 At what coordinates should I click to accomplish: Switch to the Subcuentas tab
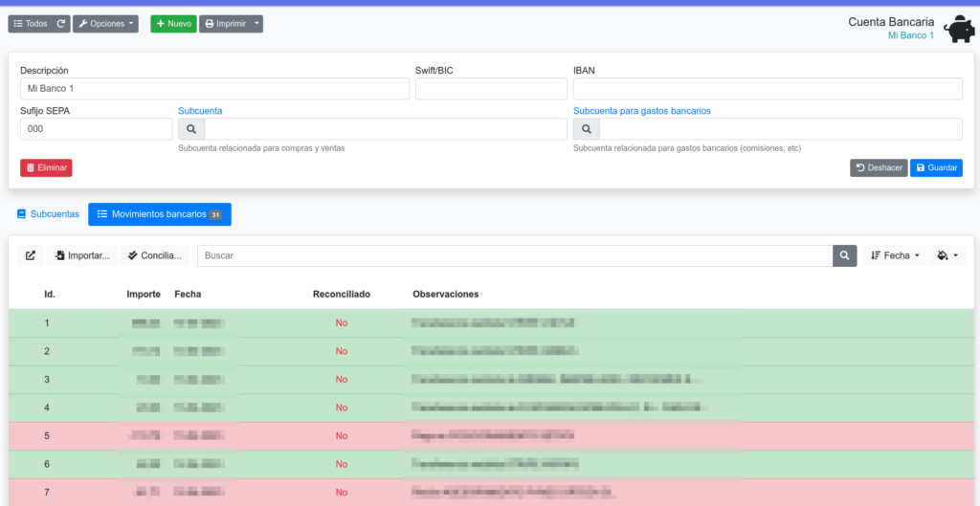48,214
